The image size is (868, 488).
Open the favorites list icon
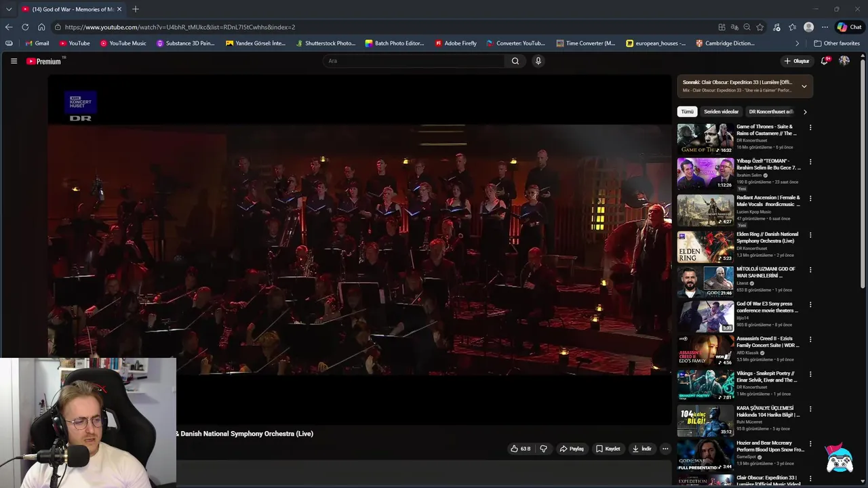(792, 27)
